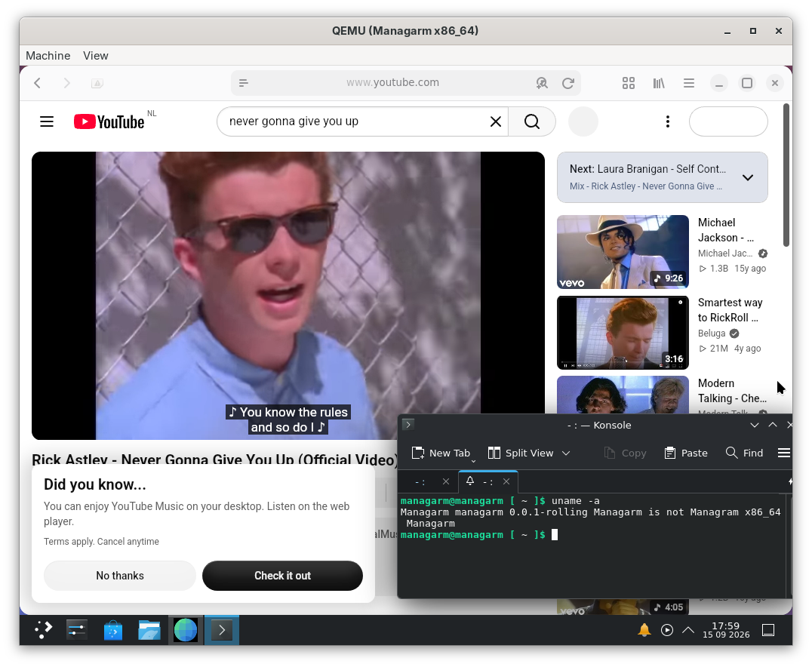812x667 pixels.
Task: Expand the Split View dropdown arrow
Action: tap(566, 453)
